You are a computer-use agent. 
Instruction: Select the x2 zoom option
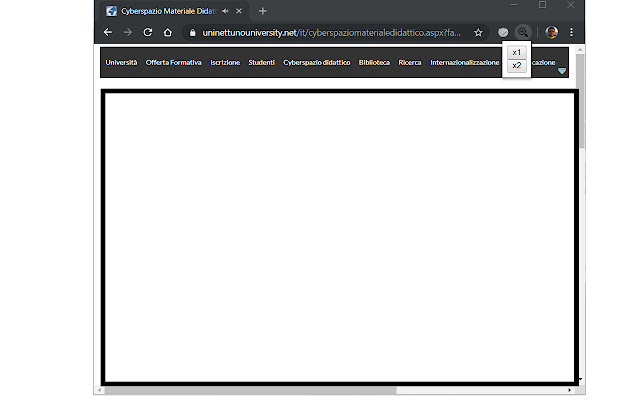(516, 66)
